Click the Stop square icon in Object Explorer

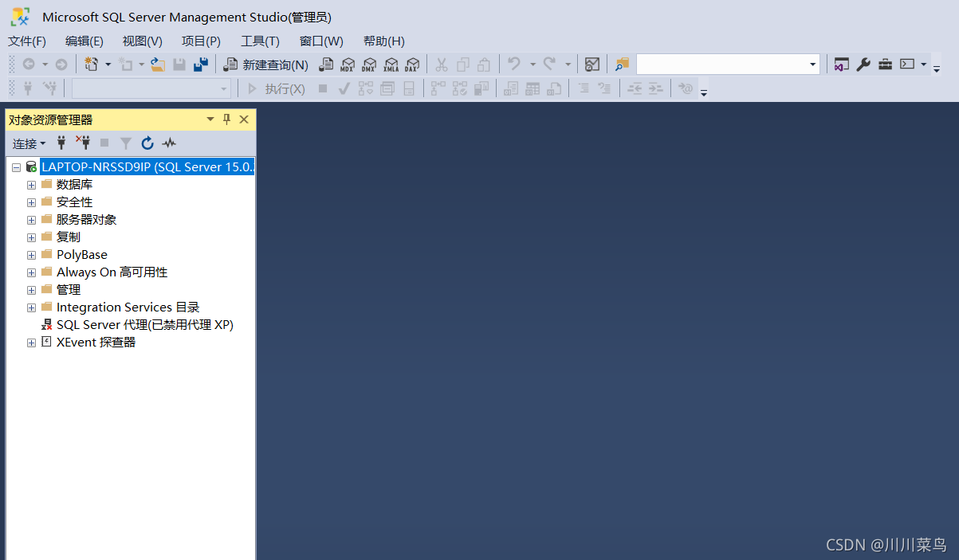coord(104,143)
